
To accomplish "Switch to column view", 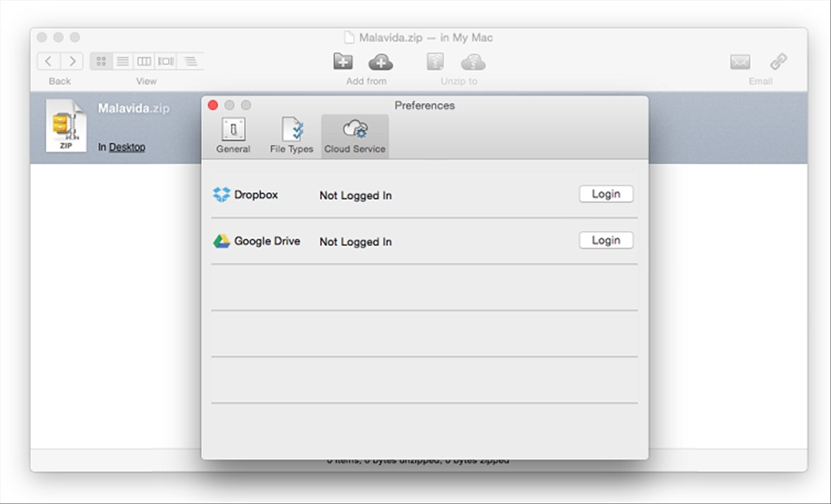I will [144, 61].
